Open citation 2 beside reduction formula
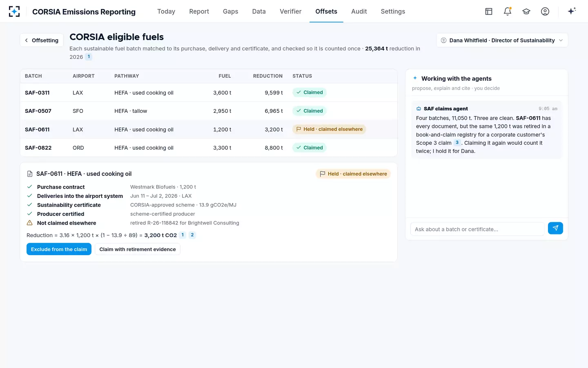This screenshot has width=588, height=368. pyautogui.click(x=192, y=235)
